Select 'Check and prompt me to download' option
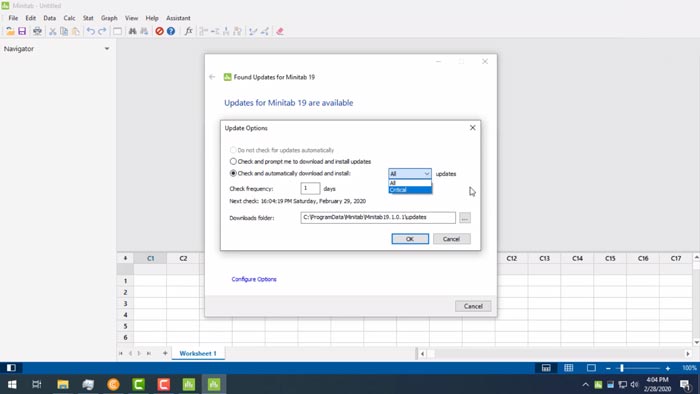 pyautogui.click(x=233, y=162)
